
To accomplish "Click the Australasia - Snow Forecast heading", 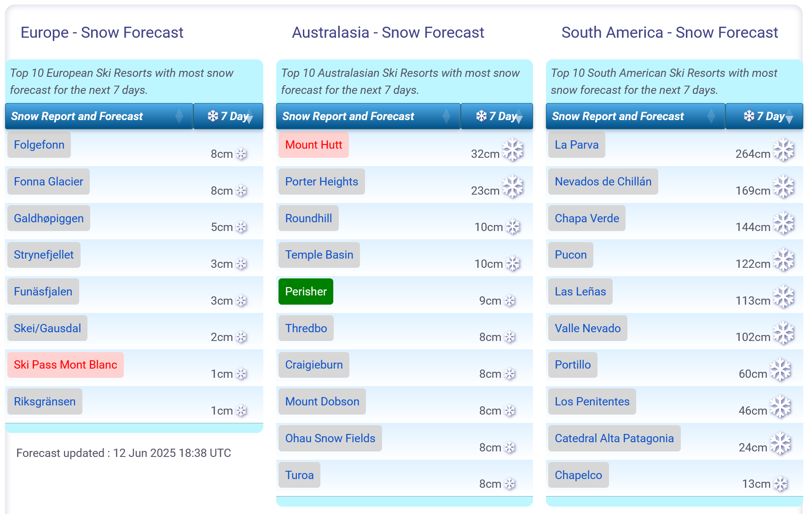I will tap(388, 32).
